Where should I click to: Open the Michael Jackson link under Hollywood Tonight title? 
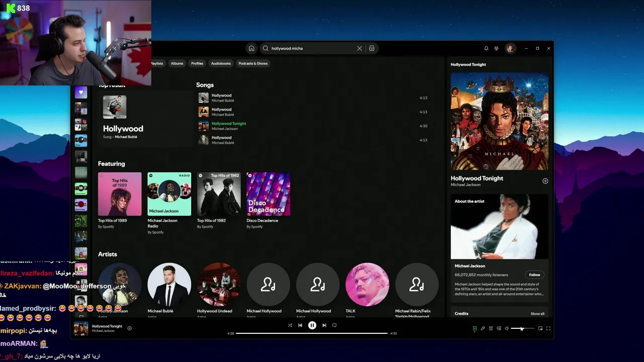[x=465, y=185]
